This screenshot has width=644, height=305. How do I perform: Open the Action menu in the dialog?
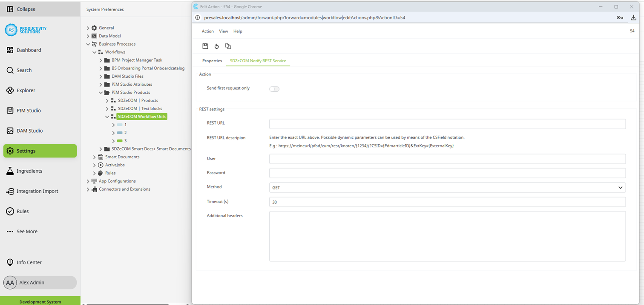pyautogui.click(x=207, y=31)
